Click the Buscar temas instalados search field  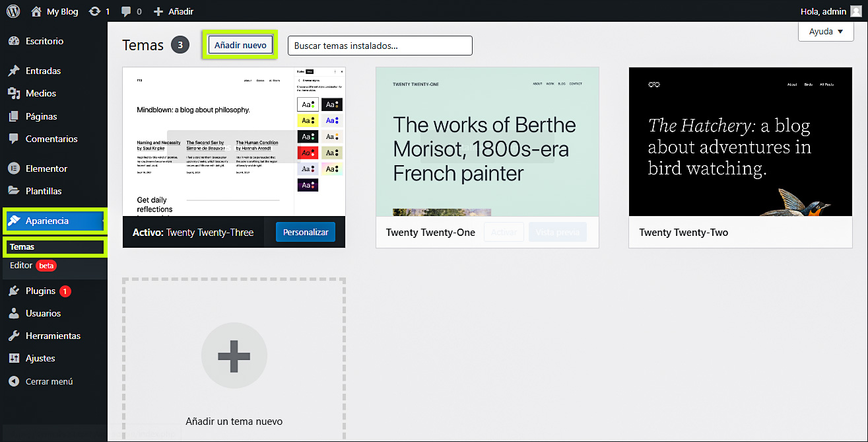click(x=380, y=46)
